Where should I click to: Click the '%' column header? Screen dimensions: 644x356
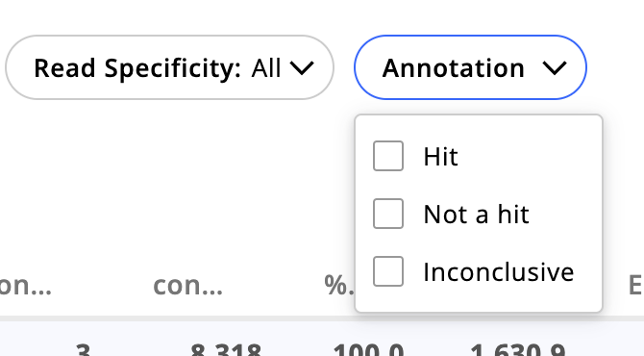pos(339,285)
